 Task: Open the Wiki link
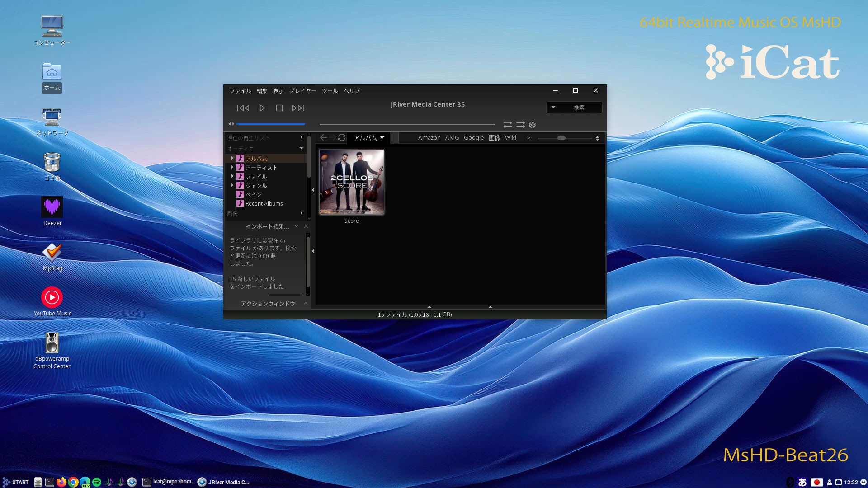tap(510, 138)
